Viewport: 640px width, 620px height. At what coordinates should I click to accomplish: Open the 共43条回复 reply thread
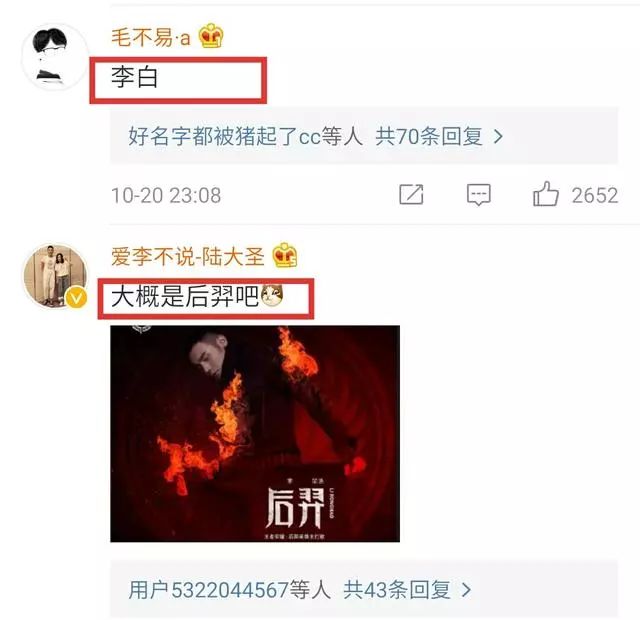pos(397,590)
